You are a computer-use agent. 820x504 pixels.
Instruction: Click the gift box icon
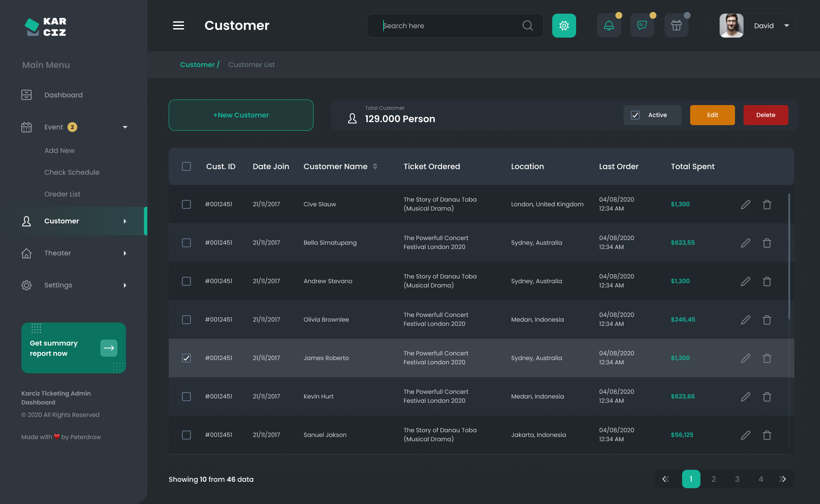tap(676, 26)
